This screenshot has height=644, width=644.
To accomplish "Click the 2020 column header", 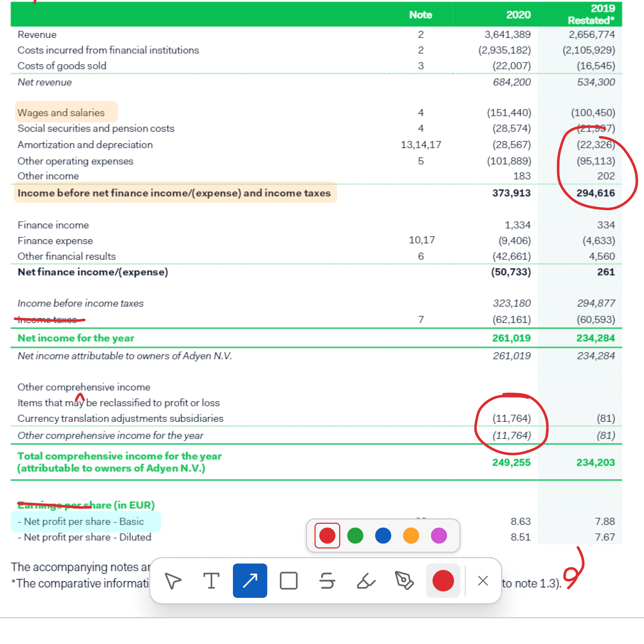I will [518, 15].
